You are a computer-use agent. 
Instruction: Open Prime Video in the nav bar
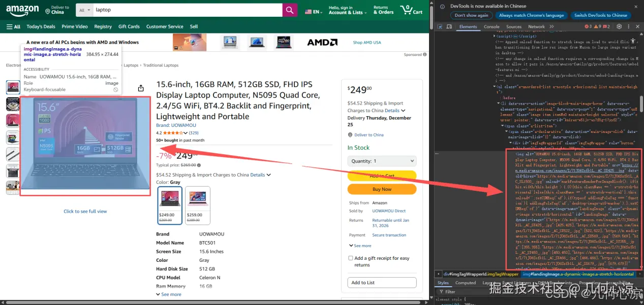[75, 26]
